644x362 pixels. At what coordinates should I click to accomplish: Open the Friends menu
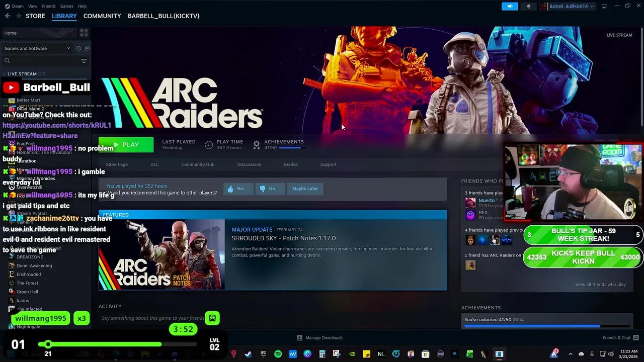(49, 6)
